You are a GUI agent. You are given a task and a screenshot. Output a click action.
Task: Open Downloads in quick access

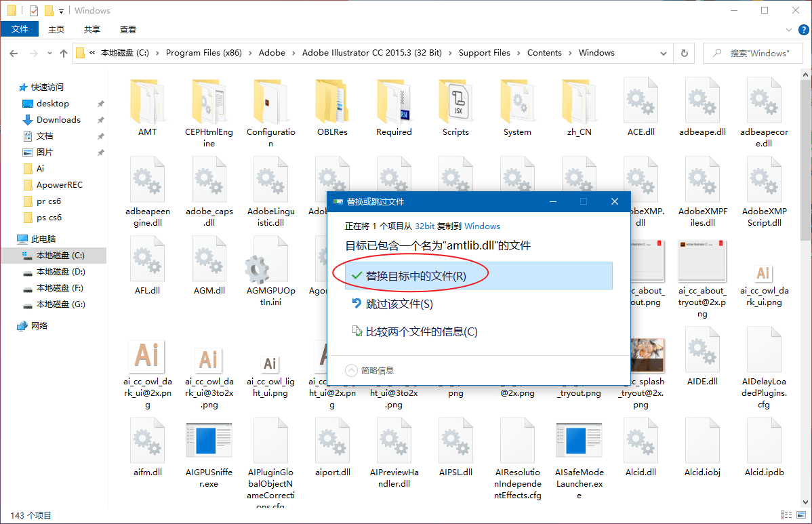(58, 119)
